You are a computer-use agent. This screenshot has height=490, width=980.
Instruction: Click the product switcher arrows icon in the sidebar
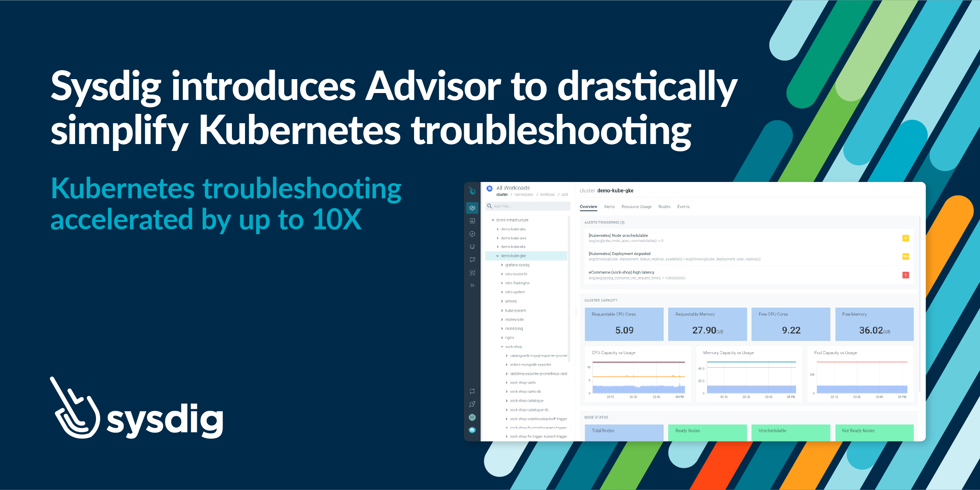tap(472, 391)
